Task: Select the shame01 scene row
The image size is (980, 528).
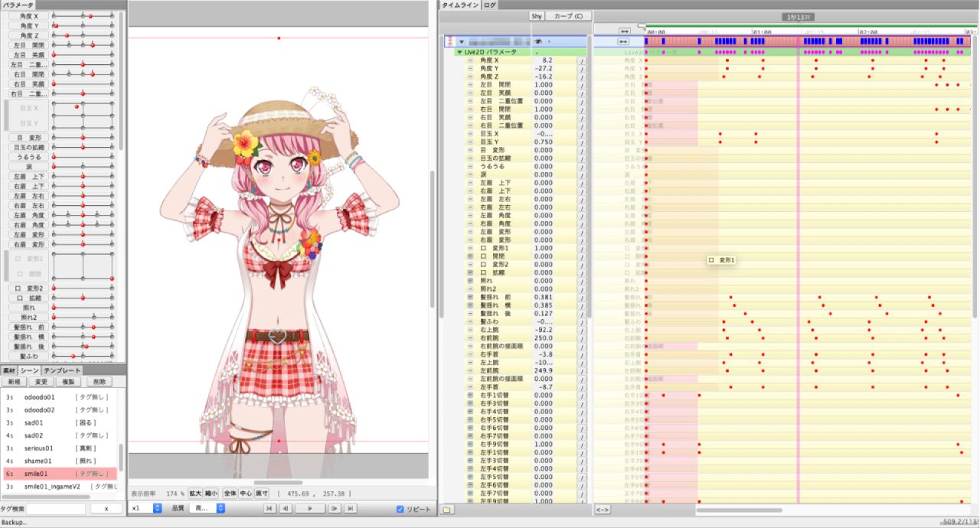Action: [60, 461]
